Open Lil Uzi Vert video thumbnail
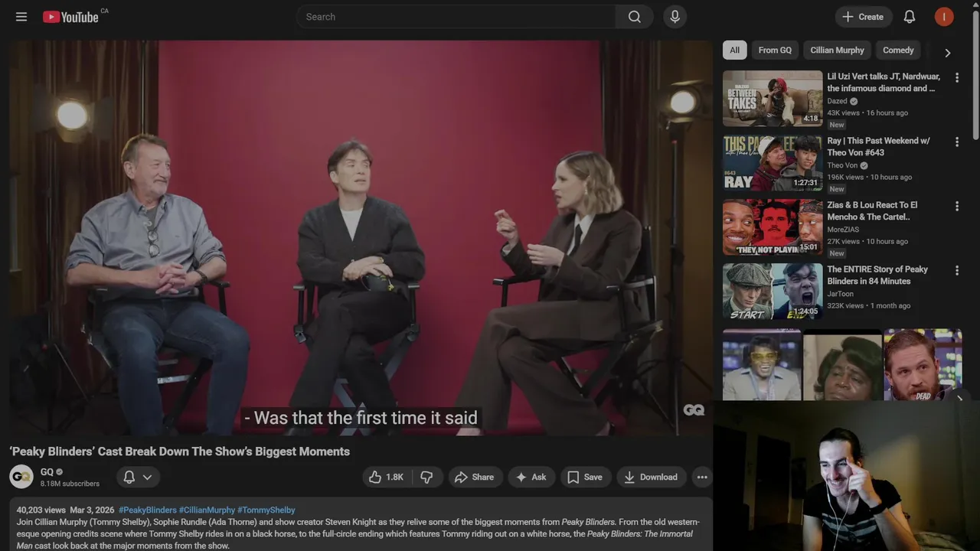980x551 pixels. pos(773,99)
